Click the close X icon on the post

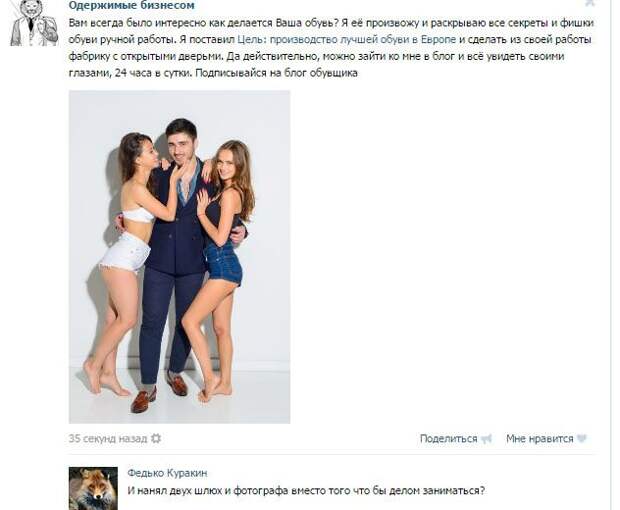[589, 3]
